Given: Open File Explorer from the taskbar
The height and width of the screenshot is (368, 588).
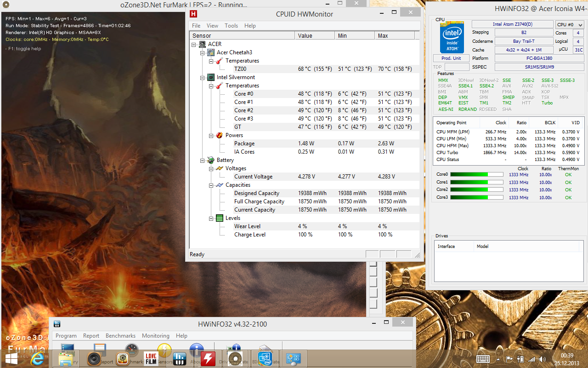Looking at the screenshot, I should click(x=66, y=359).
